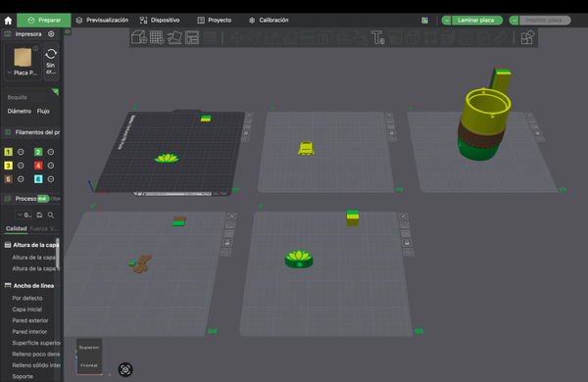Click the info icon on bed plate
Image resolution: width=588 pixels, height=382 pixels.
35,48
